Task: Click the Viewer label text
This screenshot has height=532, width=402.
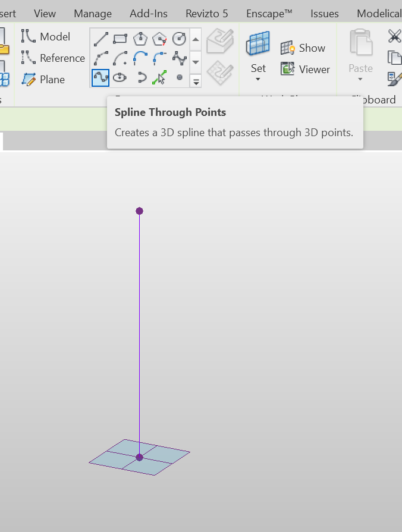Action: coord(315,69)
